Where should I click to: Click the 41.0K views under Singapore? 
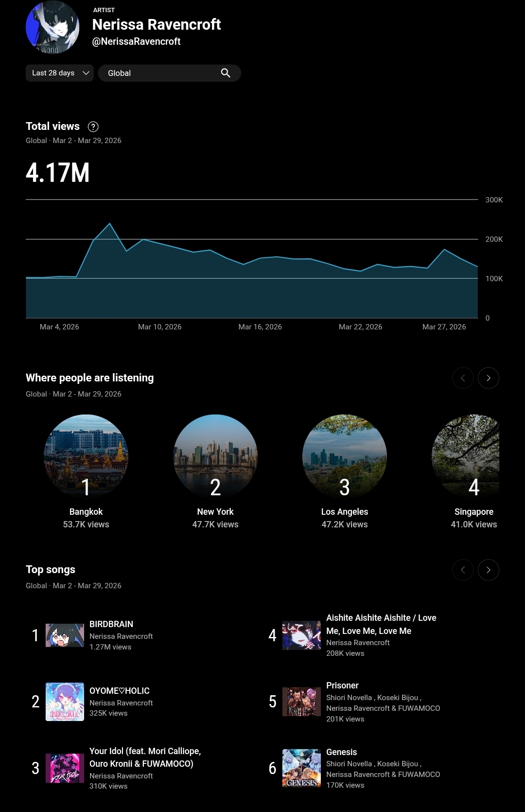point(474,524)
